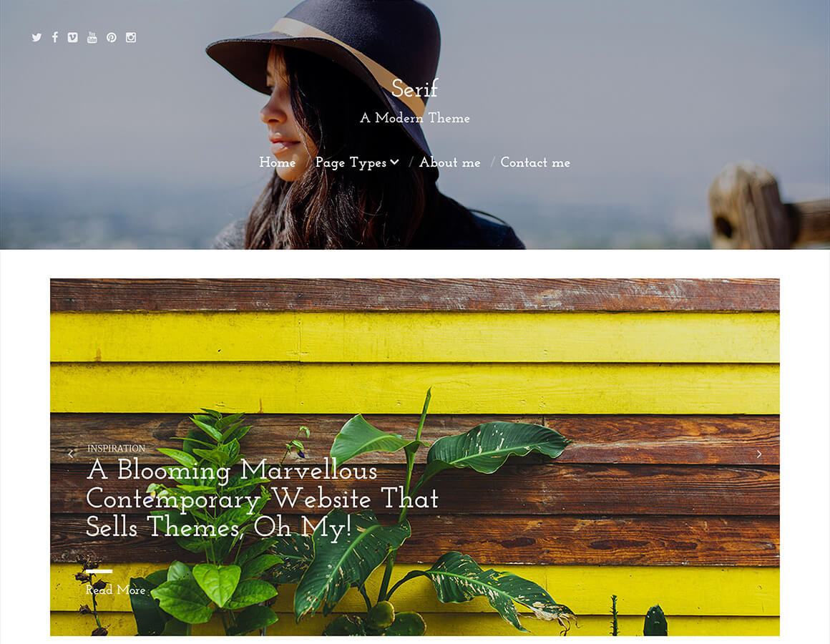Click the woman in hat header photo
This screenshot has width=830, height=644.
[415, 125]
